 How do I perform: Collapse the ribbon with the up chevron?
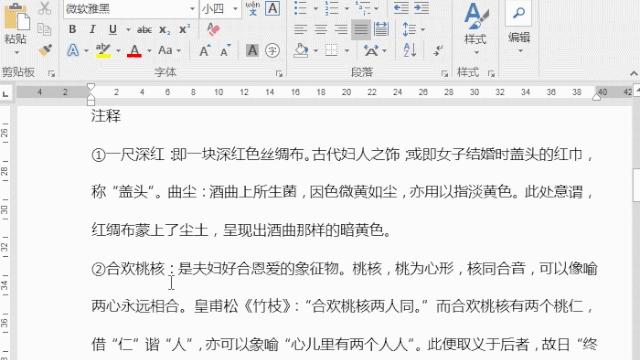[x=633, y=73]
